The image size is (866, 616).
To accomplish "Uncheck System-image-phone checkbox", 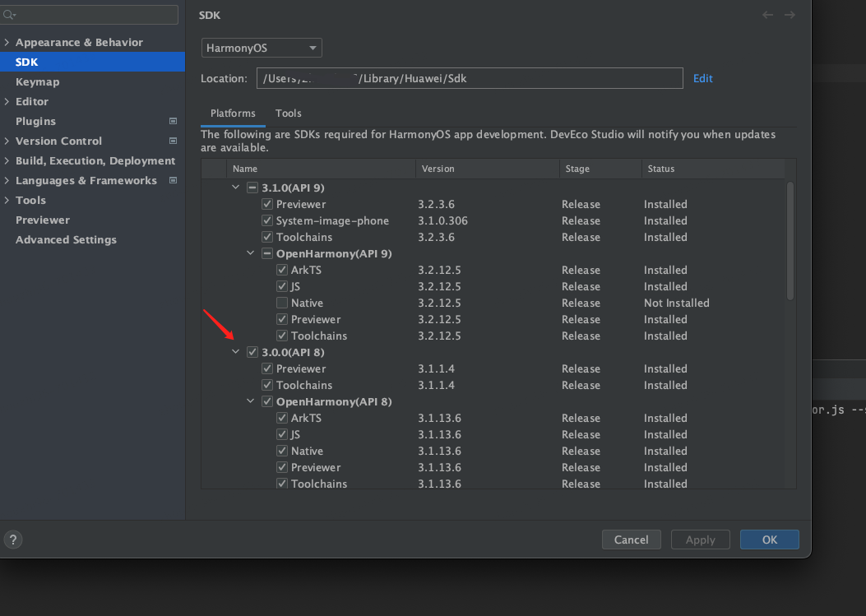I will click(x=267, y=220).
